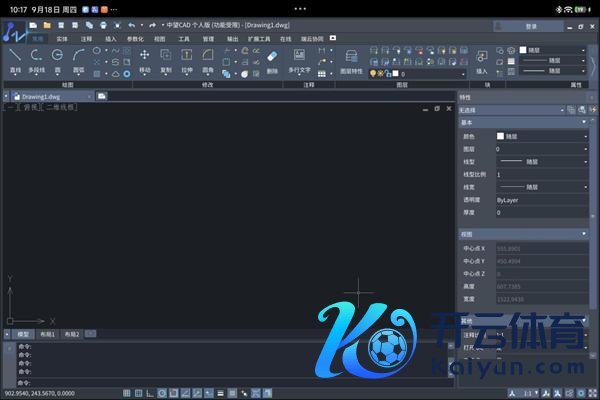Switch to the 布局1 layout tab
The image size is (600, 400).
pos(48,334)
